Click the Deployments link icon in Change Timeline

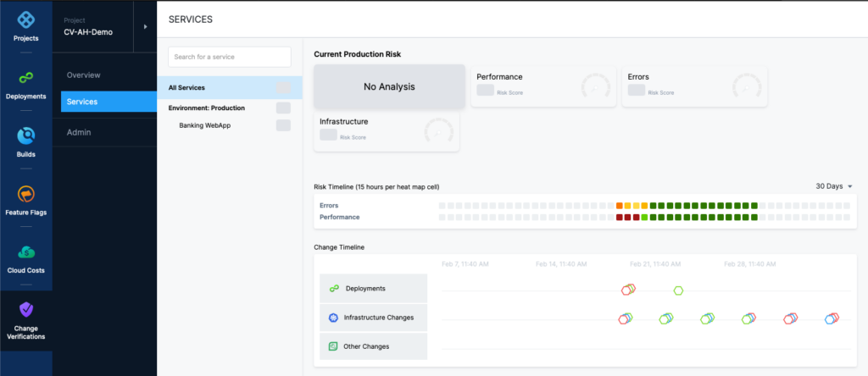(334, 289)
